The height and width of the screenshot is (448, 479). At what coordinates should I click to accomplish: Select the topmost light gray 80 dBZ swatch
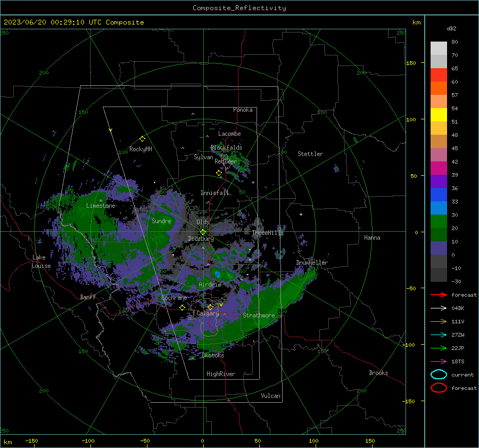coord(439,48)
